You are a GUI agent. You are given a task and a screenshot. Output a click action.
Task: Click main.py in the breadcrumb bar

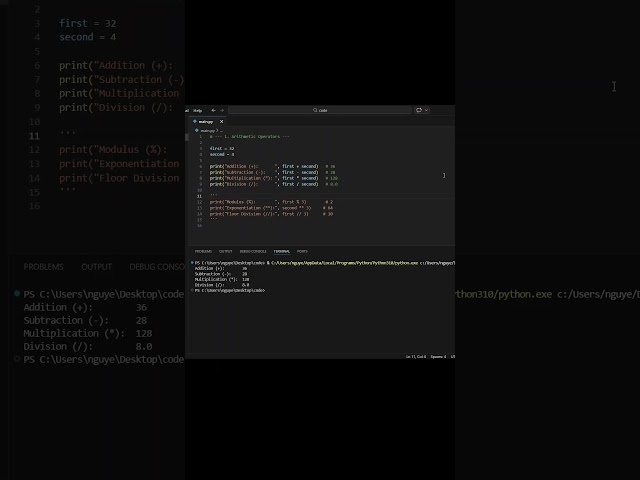(x=207, y=131)
